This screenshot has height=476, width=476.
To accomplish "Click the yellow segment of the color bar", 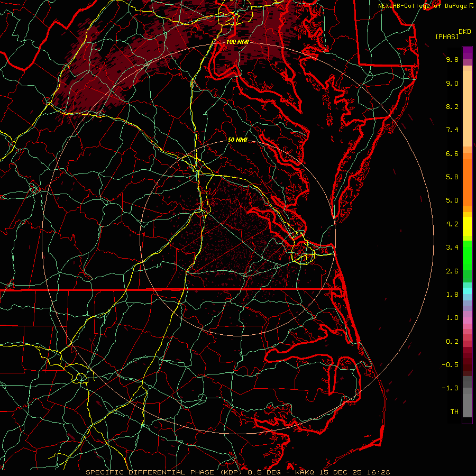I will point(467,226).
